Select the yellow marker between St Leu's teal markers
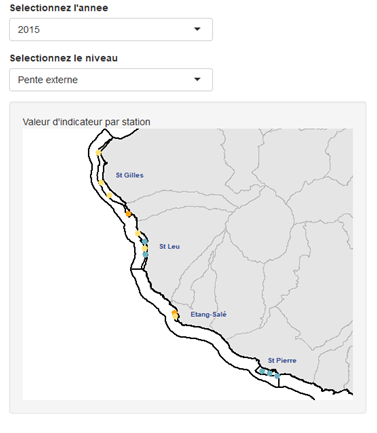 point(144,248)
